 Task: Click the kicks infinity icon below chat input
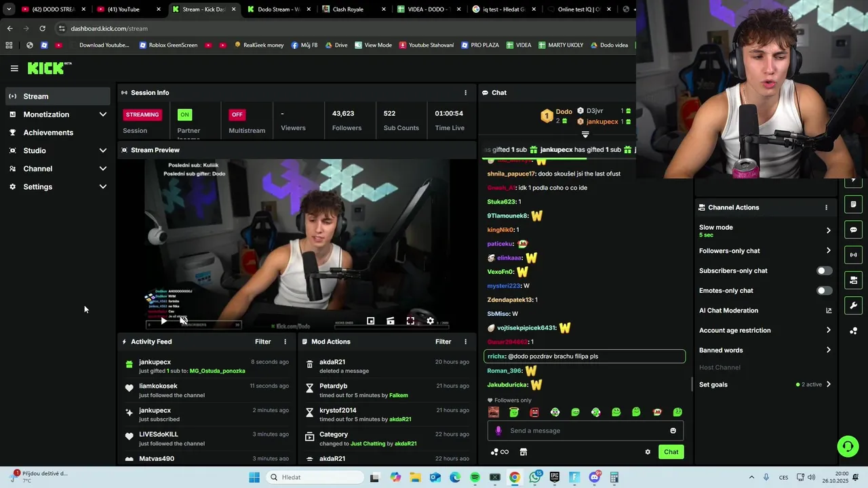coord(500,452)
